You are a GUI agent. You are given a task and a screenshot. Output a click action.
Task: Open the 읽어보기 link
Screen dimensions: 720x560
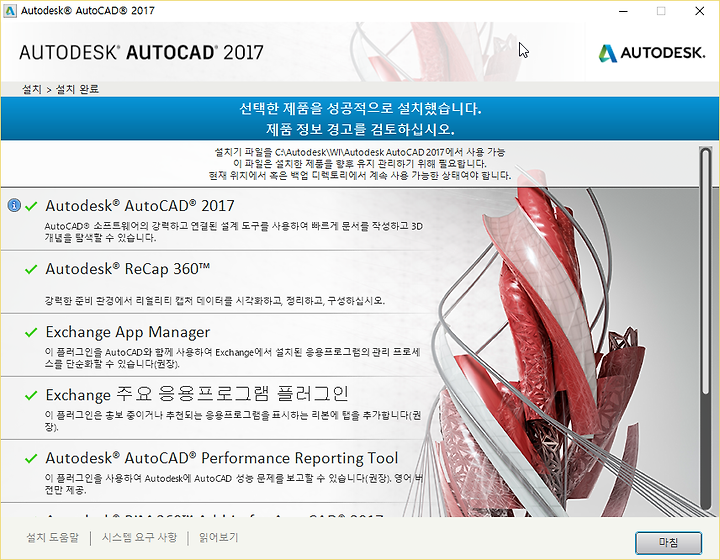click(x=219, y=538)
